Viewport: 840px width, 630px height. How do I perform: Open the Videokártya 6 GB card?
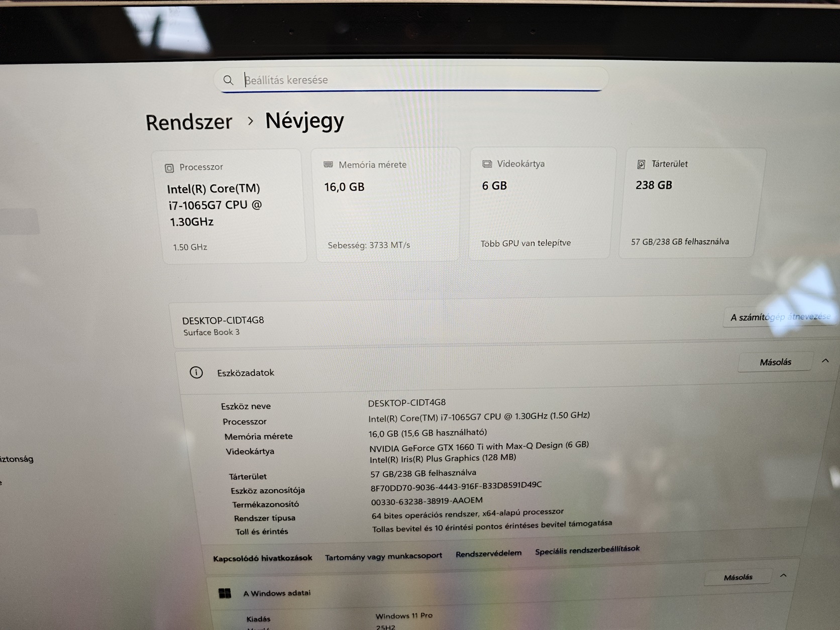click(542, 203)
